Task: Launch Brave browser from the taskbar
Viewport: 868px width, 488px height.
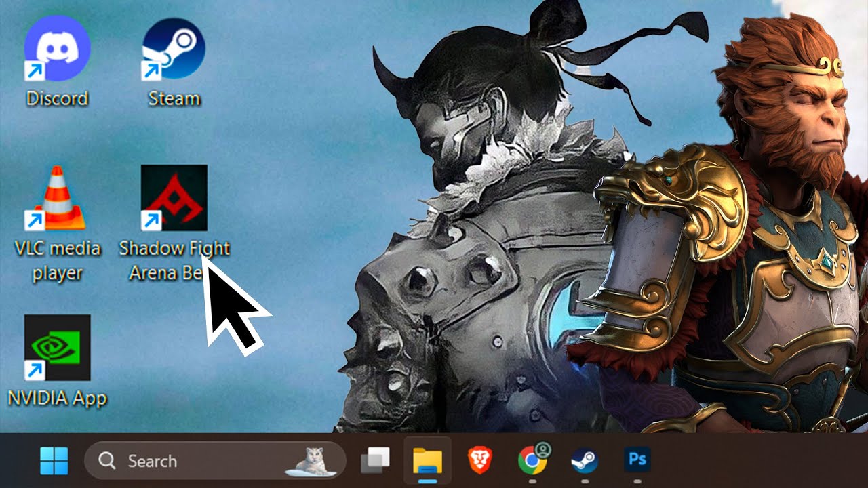Action: point(479,462)
